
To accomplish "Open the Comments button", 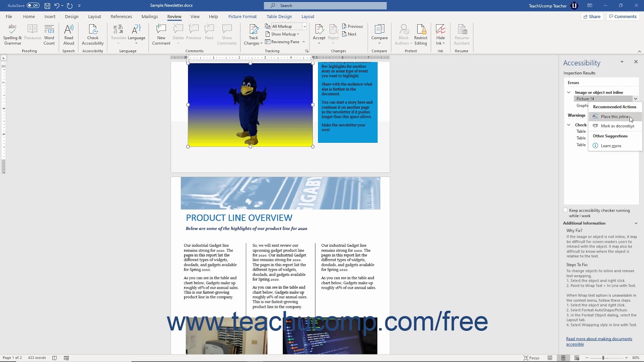I will point(622,17).
